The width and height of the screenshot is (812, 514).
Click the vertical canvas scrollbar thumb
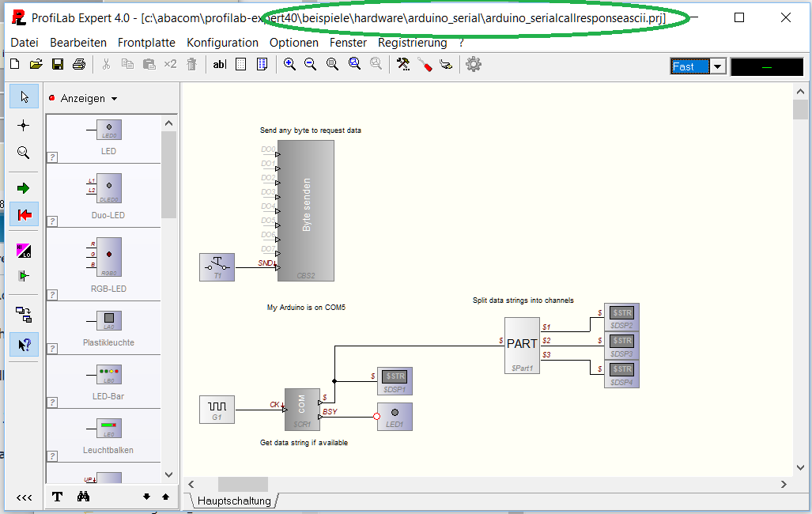pyautogui.click(x=800, y=110)
